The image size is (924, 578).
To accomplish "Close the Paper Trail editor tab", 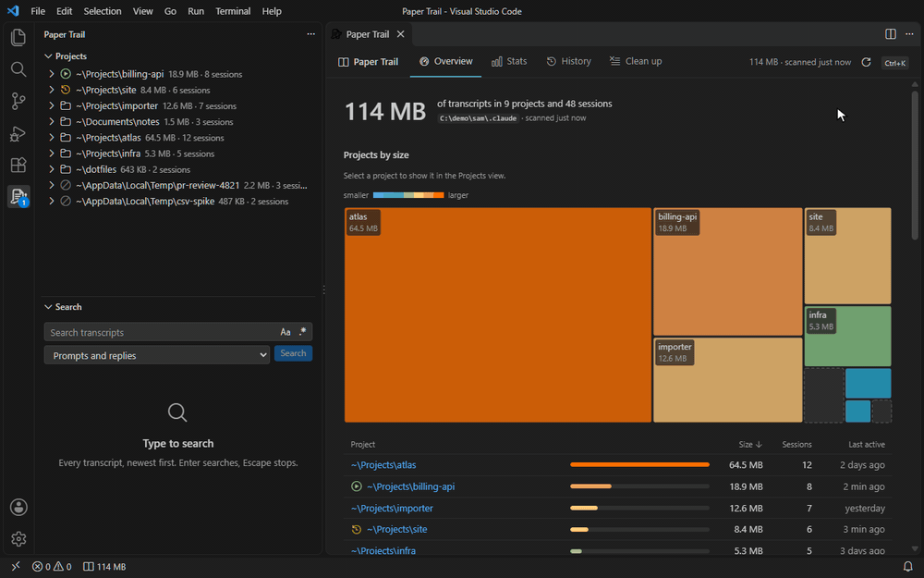I will (401, 34).
